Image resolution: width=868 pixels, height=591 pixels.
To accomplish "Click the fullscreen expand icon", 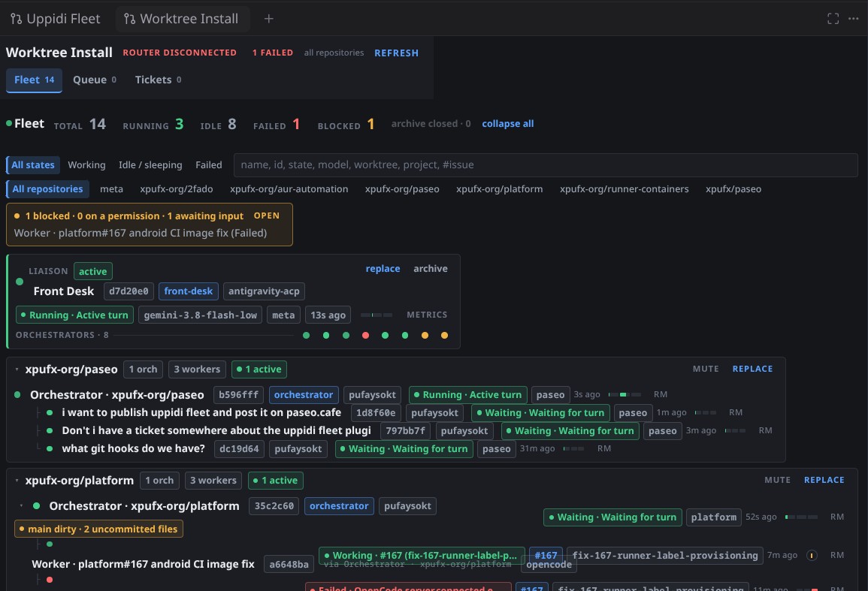I will tap(833, 19).
